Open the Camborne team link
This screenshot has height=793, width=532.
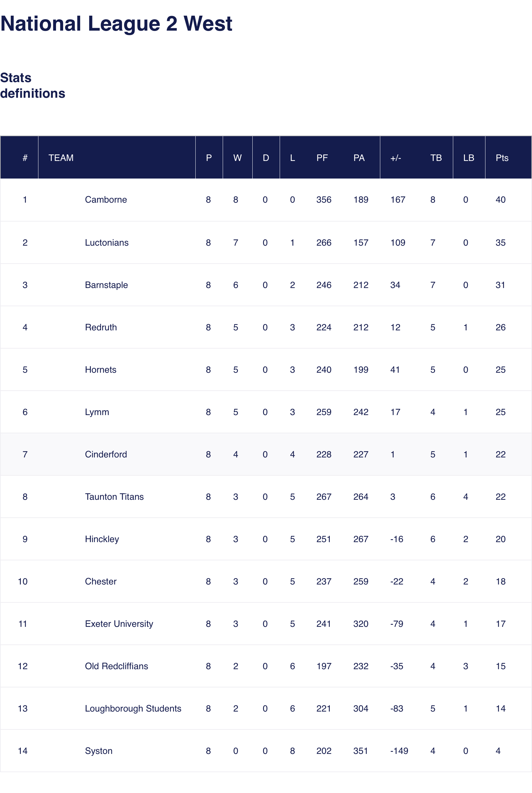pyautogui.click(x=106, y=200)
